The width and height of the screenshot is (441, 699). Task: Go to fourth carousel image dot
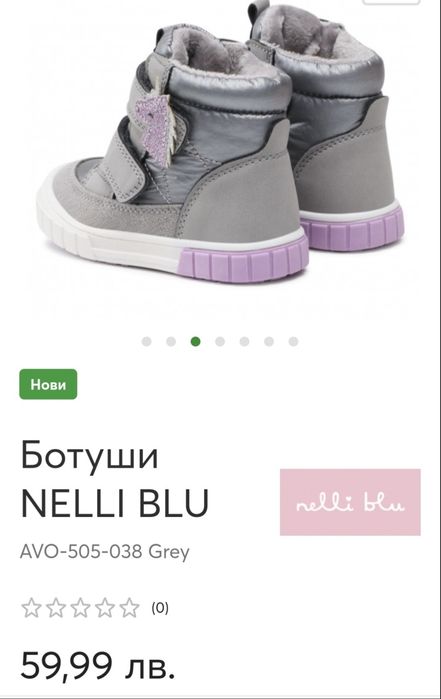(x=220, y=341)
